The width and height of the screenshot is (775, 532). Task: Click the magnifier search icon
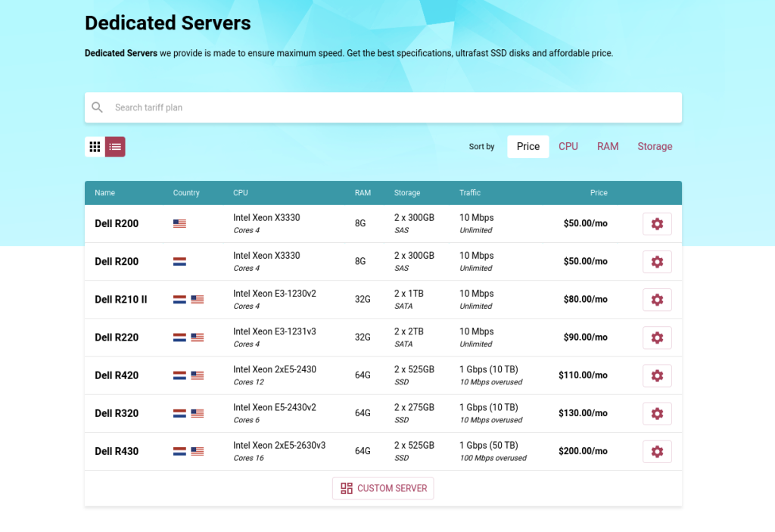(98, 107)
